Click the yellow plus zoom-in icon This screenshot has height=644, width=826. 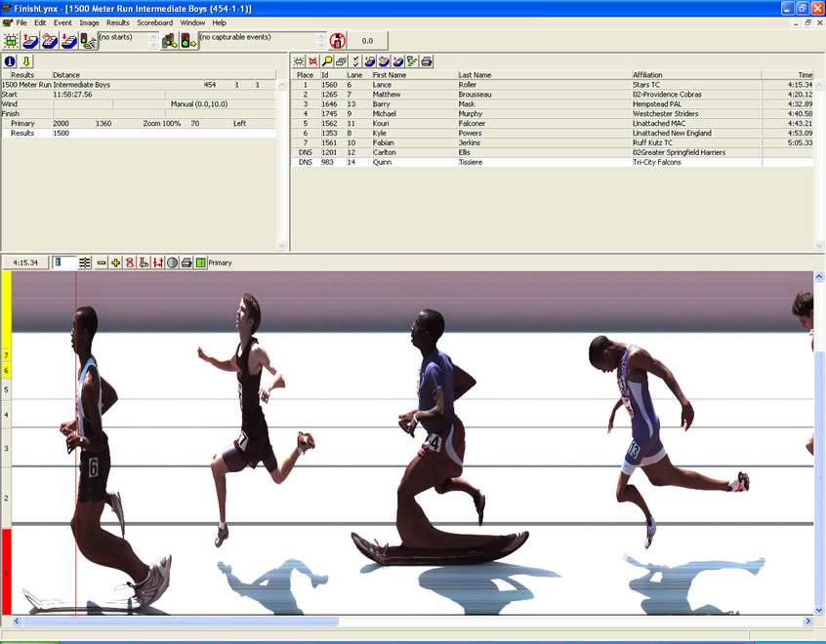point(115,262)
